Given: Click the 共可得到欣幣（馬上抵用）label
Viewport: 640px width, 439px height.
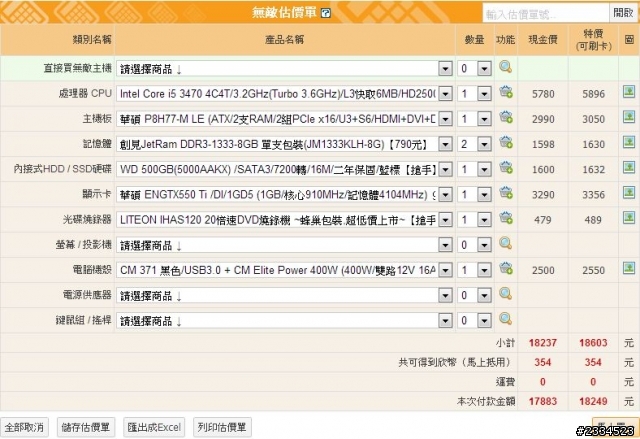Looking at the screenshot, I should (x=455, y=362).
